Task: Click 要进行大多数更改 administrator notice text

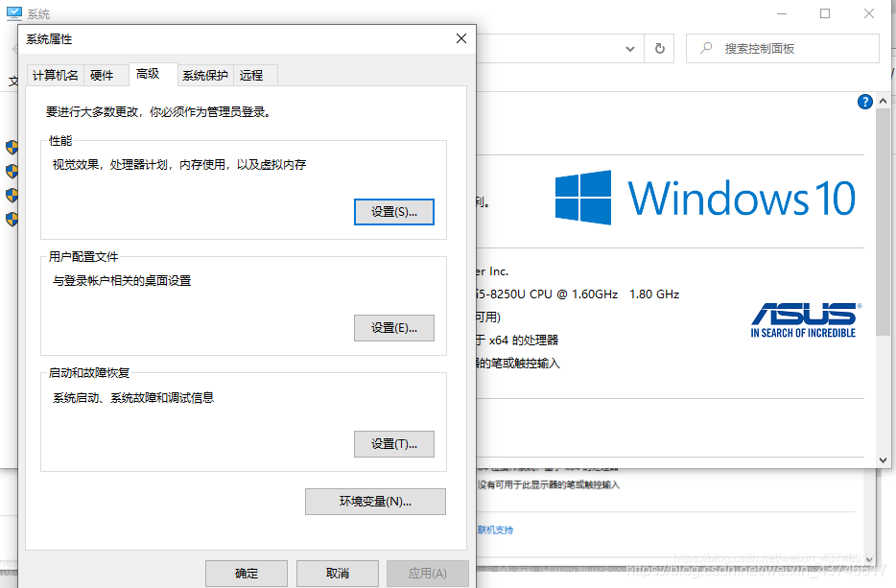Action: click(x=158, y=112)
